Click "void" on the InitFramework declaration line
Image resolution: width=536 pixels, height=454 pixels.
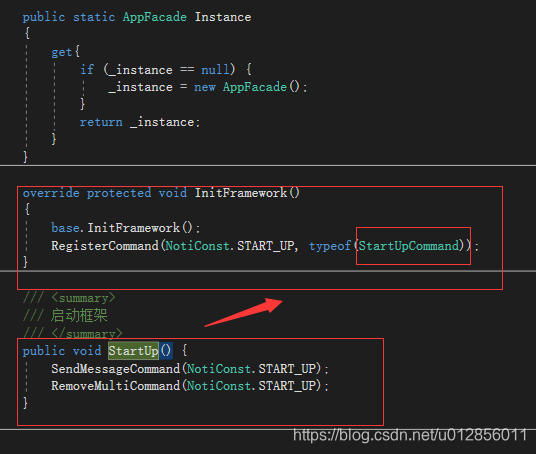(x=173, y=193)
